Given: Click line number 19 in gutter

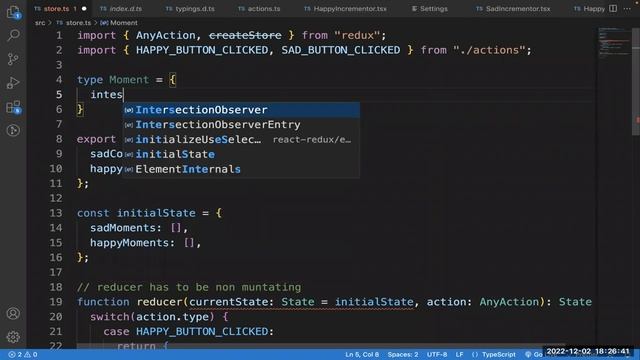Looking at the screenshot, I should (x=56, y=302).
